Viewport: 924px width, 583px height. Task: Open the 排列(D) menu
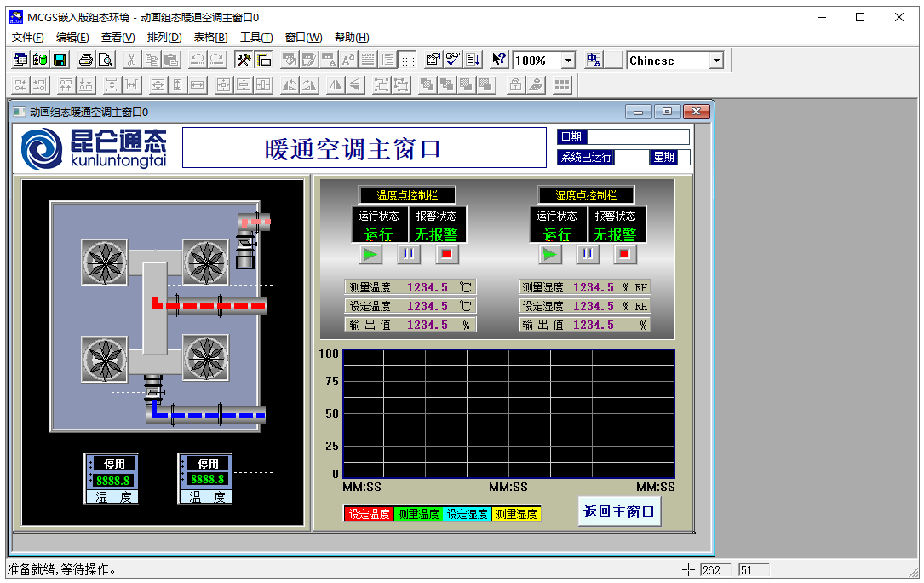click(164, 38)
